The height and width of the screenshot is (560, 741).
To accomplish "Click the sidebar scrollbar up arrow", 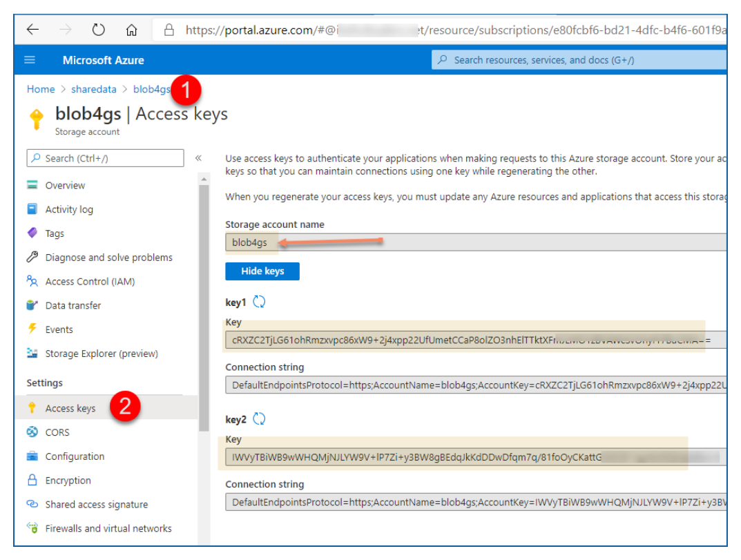I will point(204,179).
